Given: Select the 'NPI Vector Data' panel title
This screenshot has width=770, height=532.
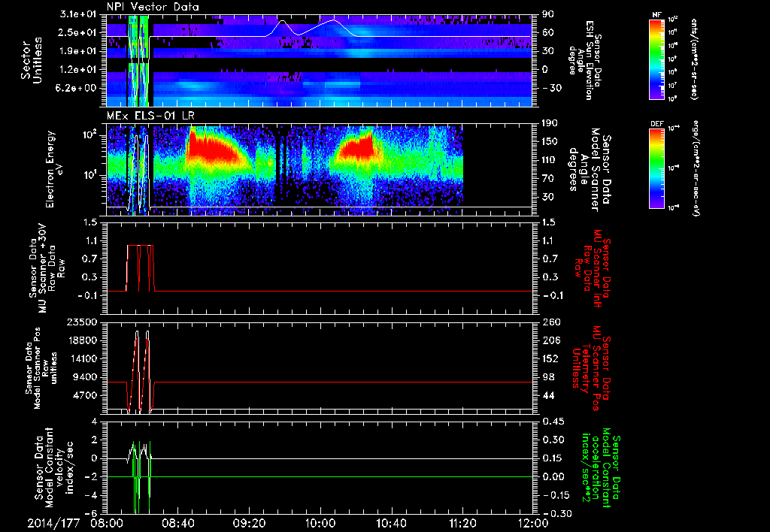Looking at the screenshot, I should [153, 7].
